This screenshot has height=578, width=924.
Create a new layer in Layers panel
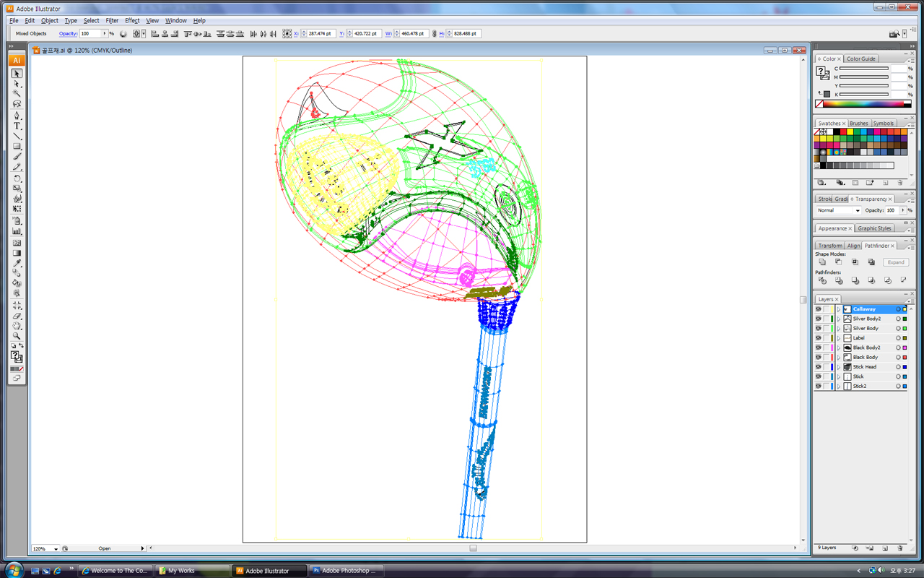(885, 548)
